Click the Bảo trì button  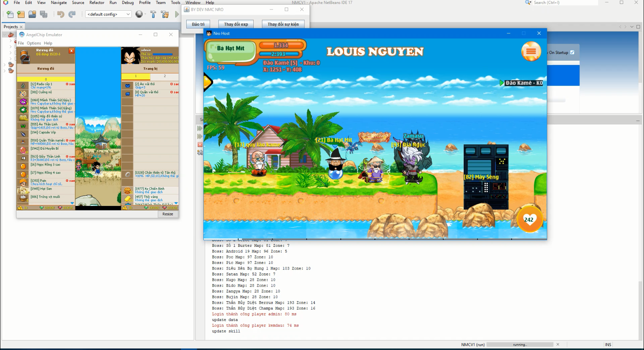click(198, 24)
